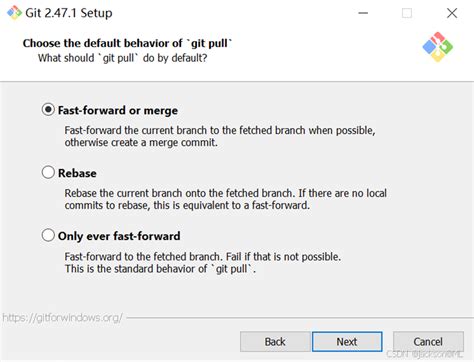The image size is (474, 362).
Task: Cancel the Git setup
Action: [x=428, y=342]
